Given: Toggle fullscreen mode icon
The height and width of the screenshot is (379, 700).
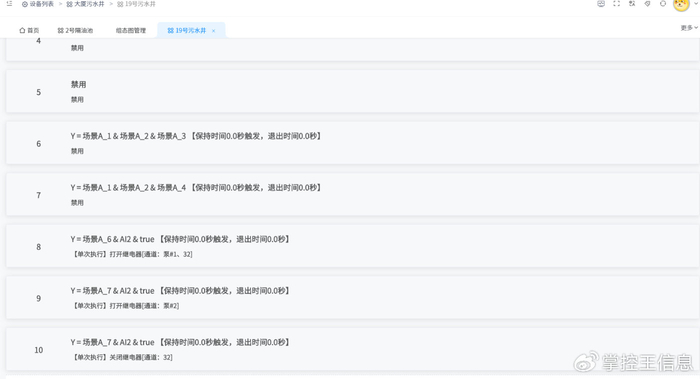Looking at the screenshot, I should [617, 4].
